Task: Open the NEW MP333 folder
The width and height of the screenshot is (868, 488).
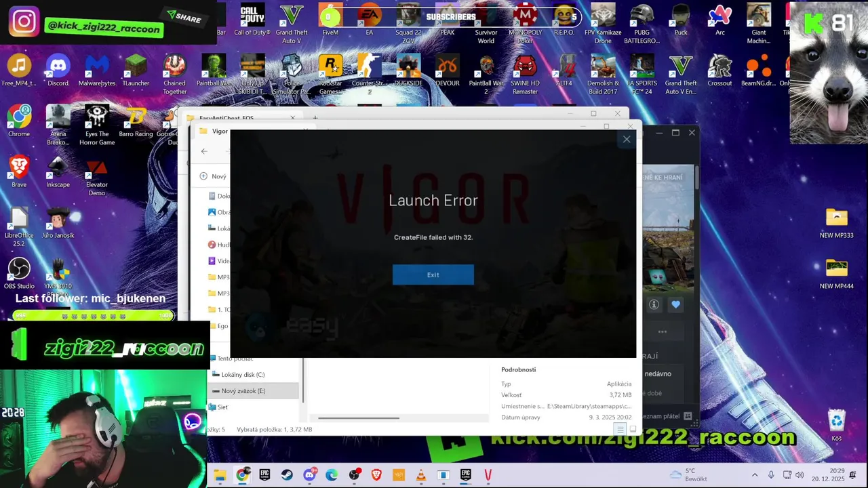Action: pyautogui.click(x=836, y=223)
